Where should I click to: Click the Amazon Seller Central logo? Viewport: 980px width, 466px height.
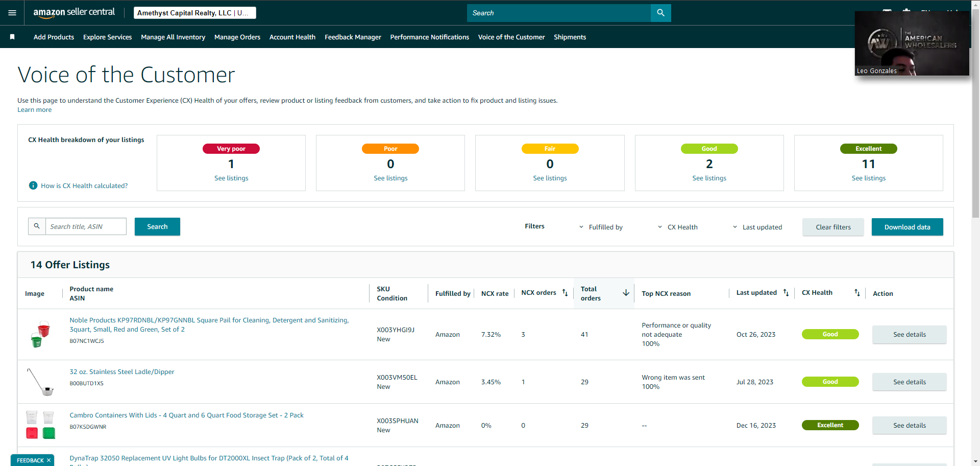tap(74, 13)
